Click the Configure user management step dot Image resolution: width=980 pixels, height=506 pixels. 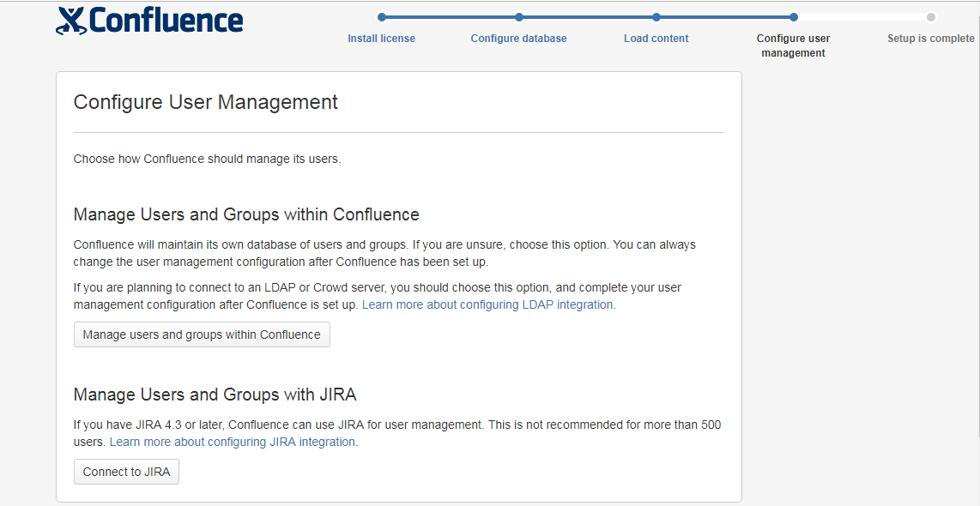pos(794,17)
